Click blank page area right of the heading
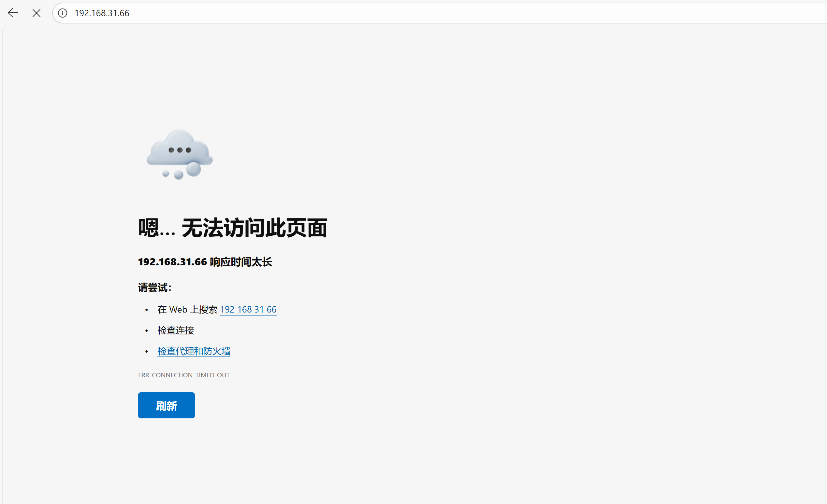827x504 pixels. (x=537, y=228)
